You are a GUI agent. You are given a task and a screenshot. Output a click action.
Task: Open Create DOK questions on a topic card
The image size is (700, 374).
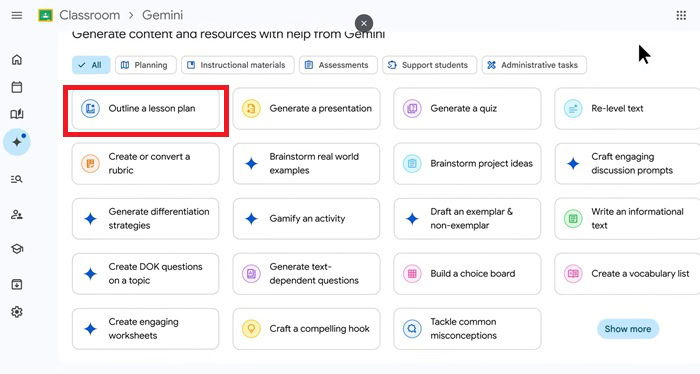146,274
